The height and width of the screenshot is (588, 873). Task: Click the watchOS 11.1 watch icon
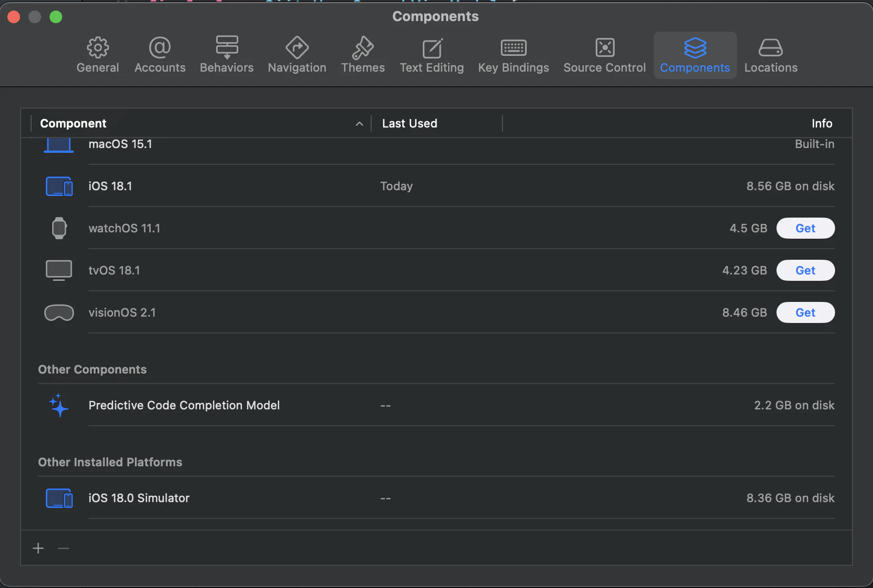coord(59,228)
